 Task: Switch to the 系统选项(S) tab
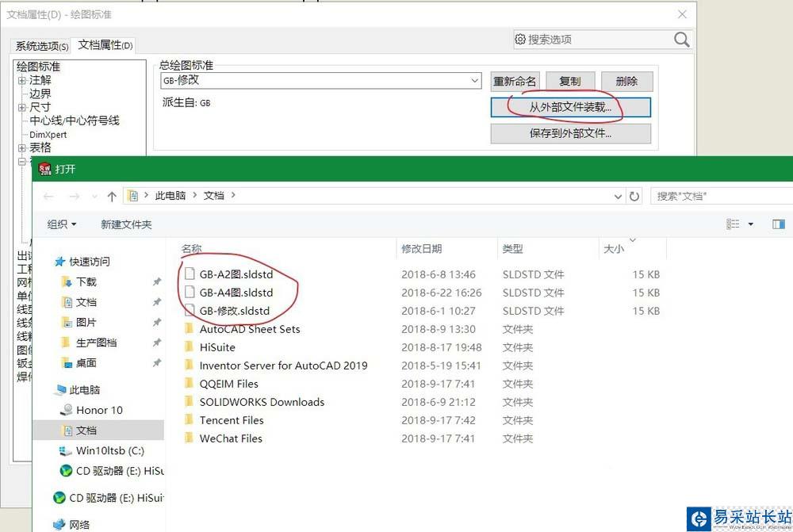[41, 47]
